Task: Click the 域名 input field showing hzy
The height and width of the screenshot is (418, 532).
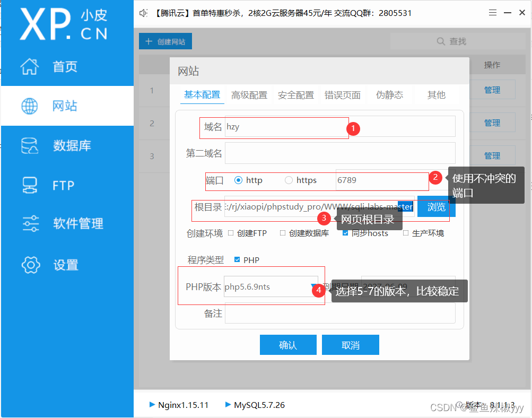Action: (x=286, y=126)
